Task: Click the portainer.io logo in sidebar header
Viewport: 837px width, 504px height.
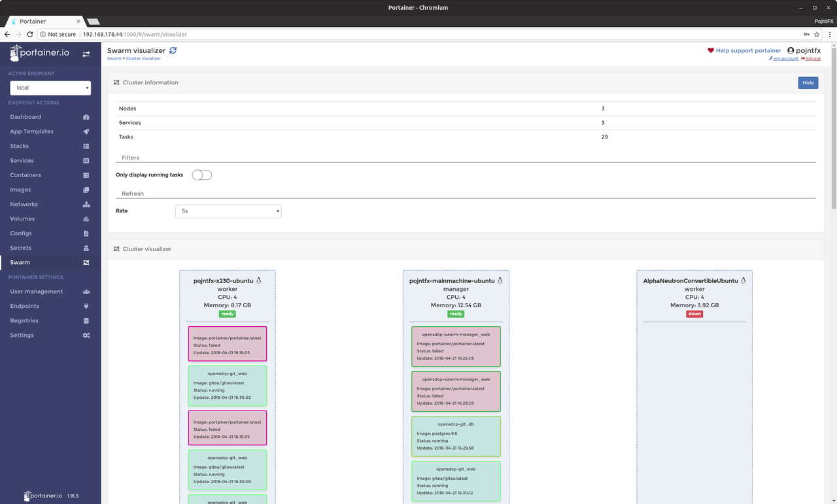Action: coord(39,53)
